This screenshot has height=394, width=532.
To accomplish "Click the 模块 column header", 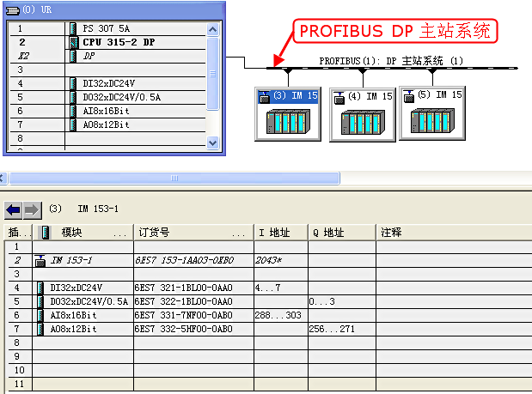I will [x=83, y=233].
